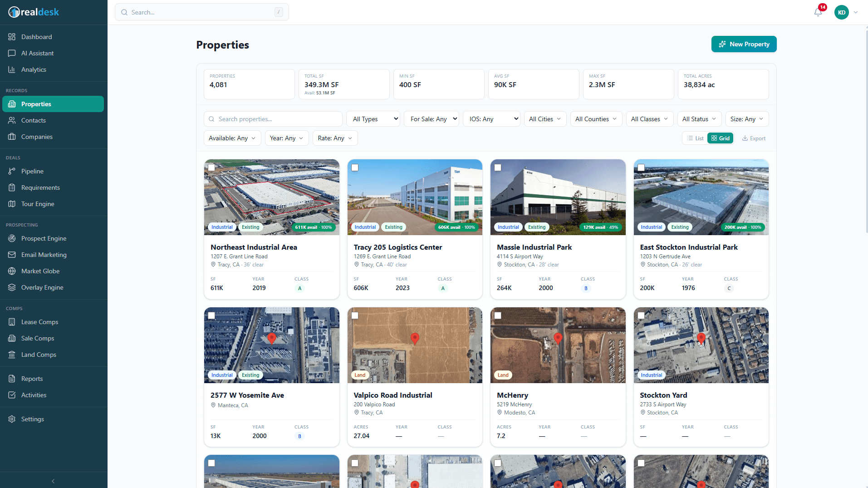Click the Prospect Engine target icon
Viewport: 868px width, 488px height.
[x=12, y=238]
